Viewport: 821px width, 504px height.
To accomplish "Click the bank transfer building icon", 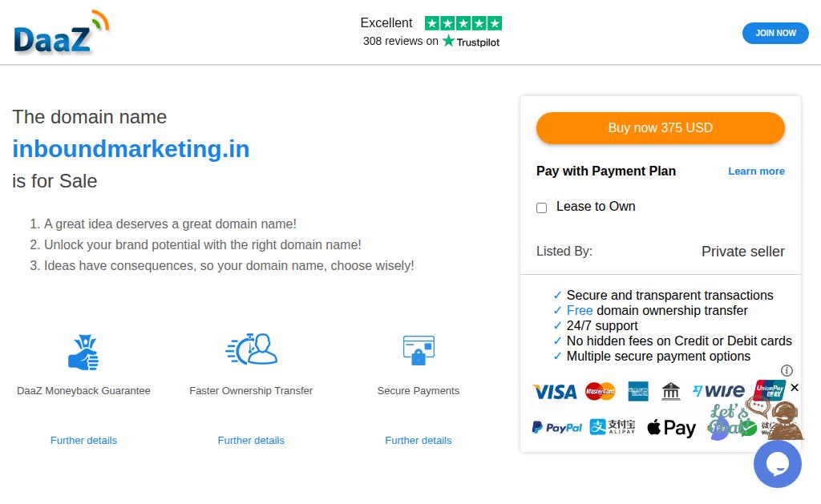I will pyautogui.click(x=671, y=391).
